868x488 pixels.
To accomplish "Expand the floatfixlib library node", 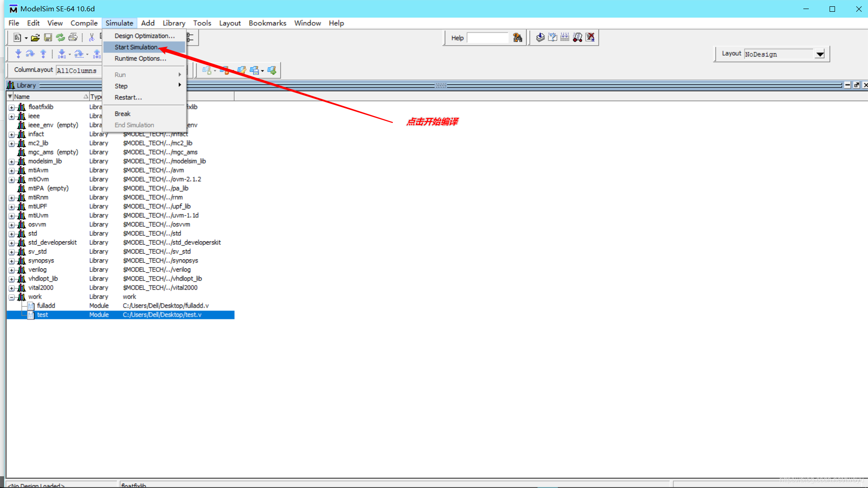I will pos(12,108).
